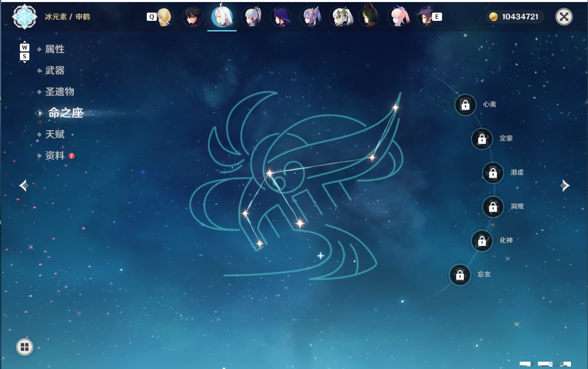This screenshot has width=588, height=369.
Task: Click the red alert badge beside 资料
Action: (x=72, y=156)
